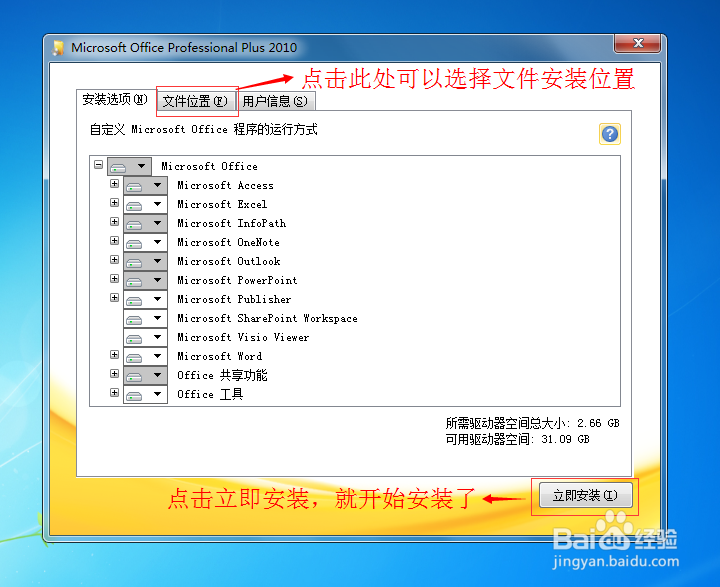Screen dimensions: 720x587
Task: Switch to the 文件位置 tab
Action: 196,101
